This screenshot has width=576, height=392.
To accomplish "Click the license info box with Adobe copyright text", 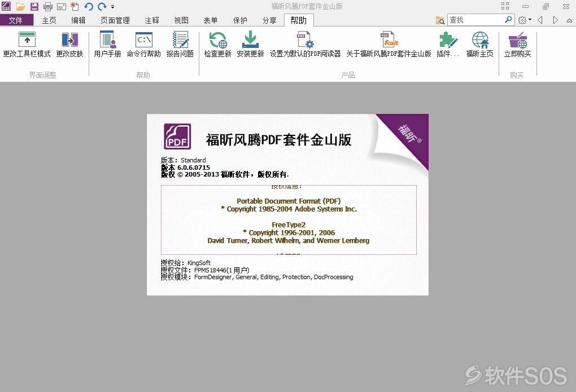I will click(289, 220).
